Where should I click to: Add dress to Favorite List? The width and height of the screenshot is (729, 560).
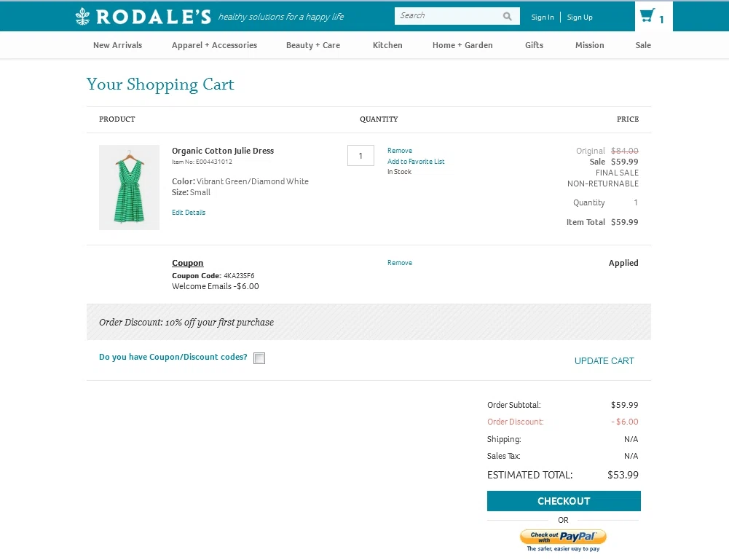[x=416, y=162]
